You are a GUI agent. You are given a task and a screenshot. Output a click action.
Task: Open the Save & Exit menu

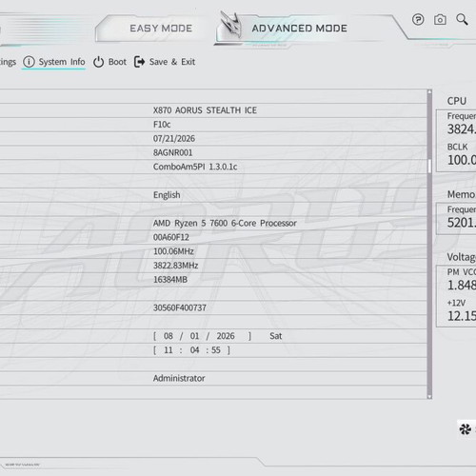[x=172, y=62]
